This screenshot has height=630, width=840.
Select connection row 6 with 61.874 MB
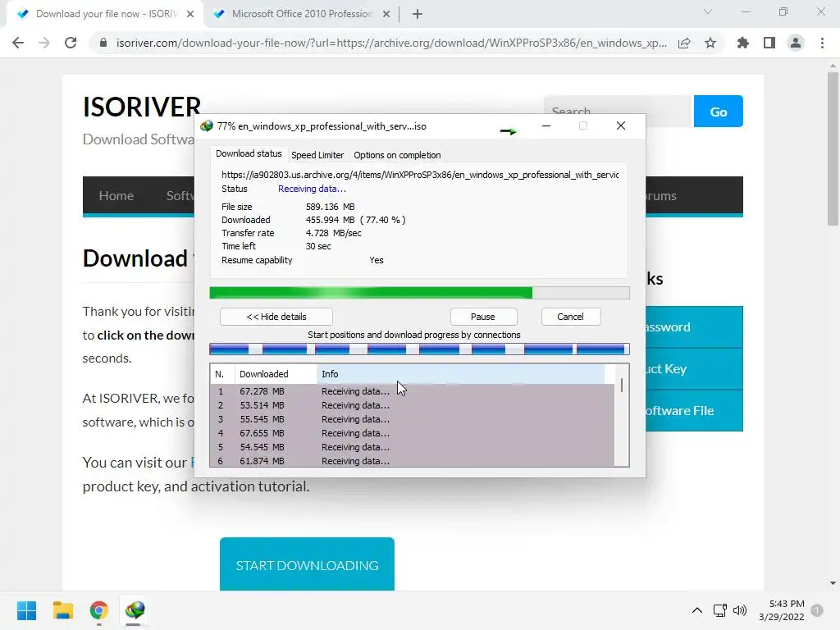pos(412,461)
